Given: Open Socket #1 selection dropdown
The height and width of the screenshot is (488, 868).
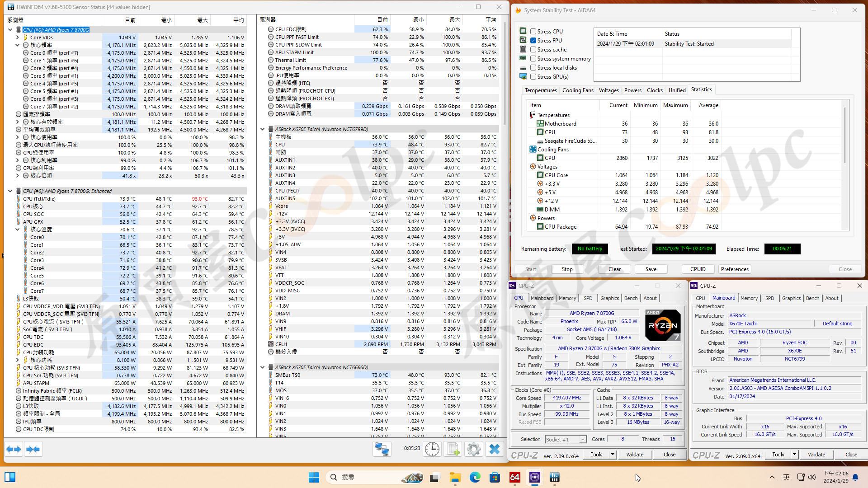Looking at the screenshot, I should (x=582, y=439).
